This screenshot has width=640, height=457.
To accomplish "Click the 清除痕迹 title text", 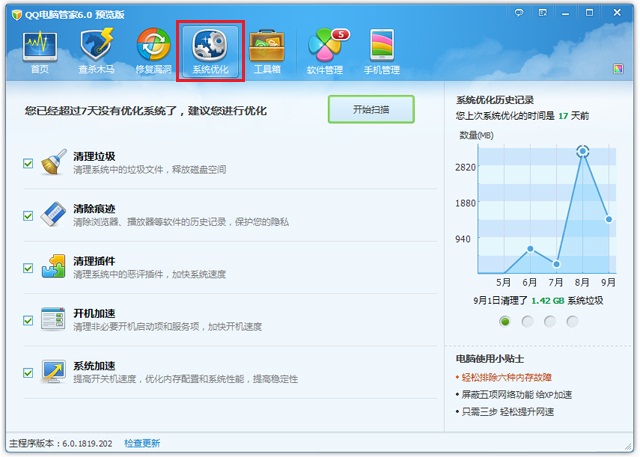I will pos(94,209).
